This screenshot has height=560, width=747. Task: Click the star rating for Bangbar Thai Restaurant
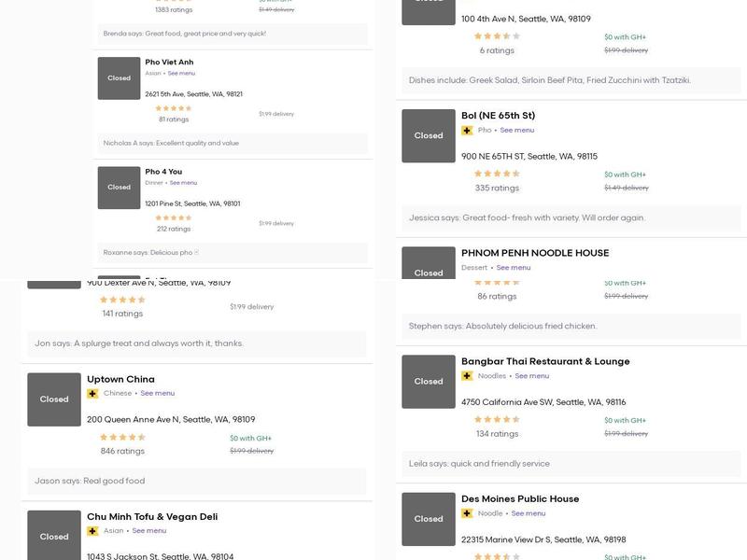click(497, 420)
